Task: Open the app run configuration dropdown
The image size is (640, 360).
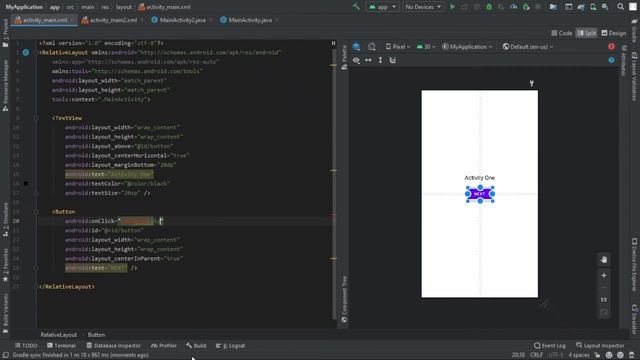Action: click(x=382, y=7)
